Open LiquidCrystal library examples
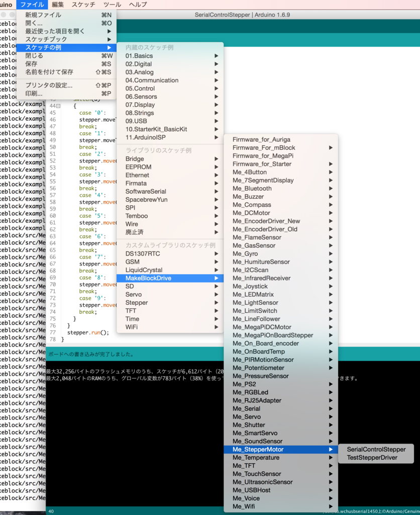 (x=170, y=270)
